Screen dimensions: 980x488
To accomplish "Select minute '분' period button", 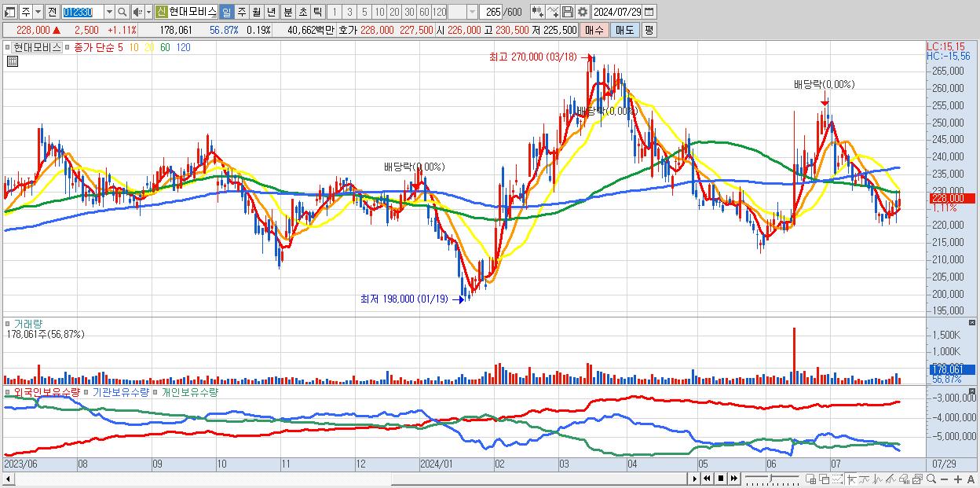I will [288, 12].
